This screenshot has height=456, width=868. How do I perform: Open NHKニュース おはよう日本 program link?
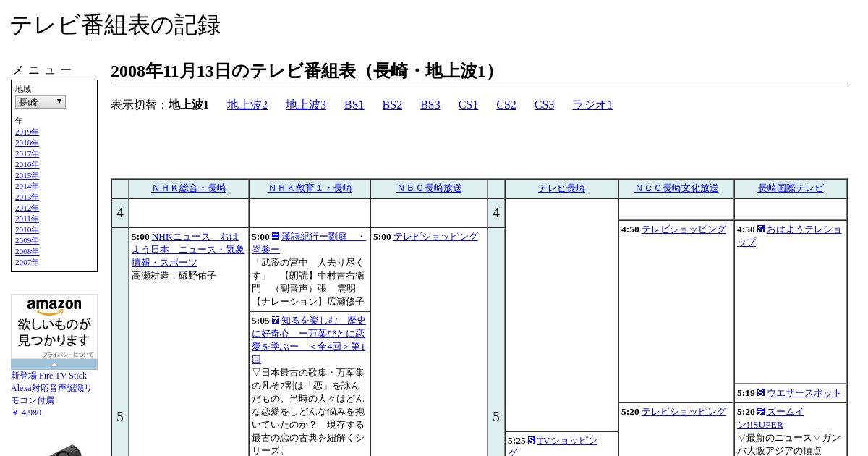point(188,250)
